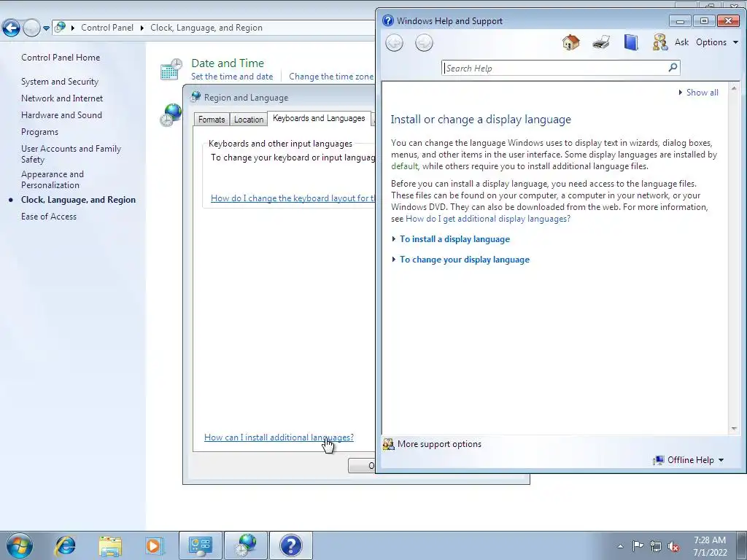The width and height of the screenshot is (747, 560).
Task: Click the More support options icon
Action: pyautogui.click(x=389, y=444)
